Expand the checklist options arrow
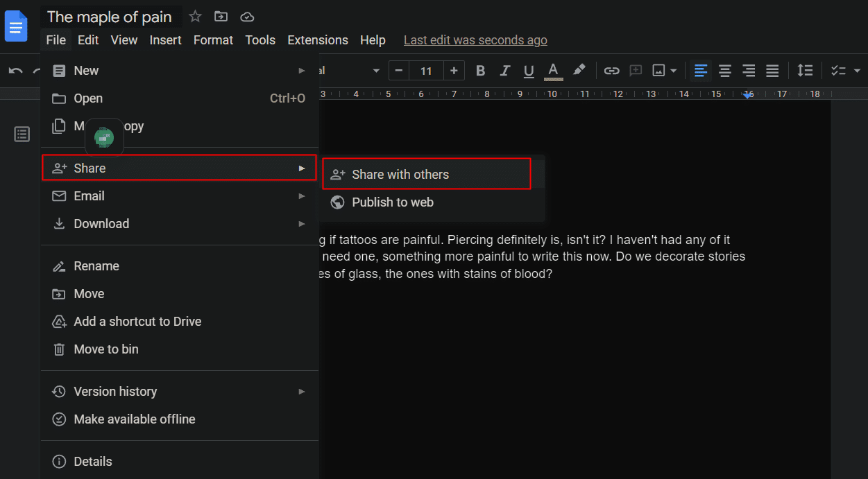The image size is (868, 479). click(x=857, y=71)
